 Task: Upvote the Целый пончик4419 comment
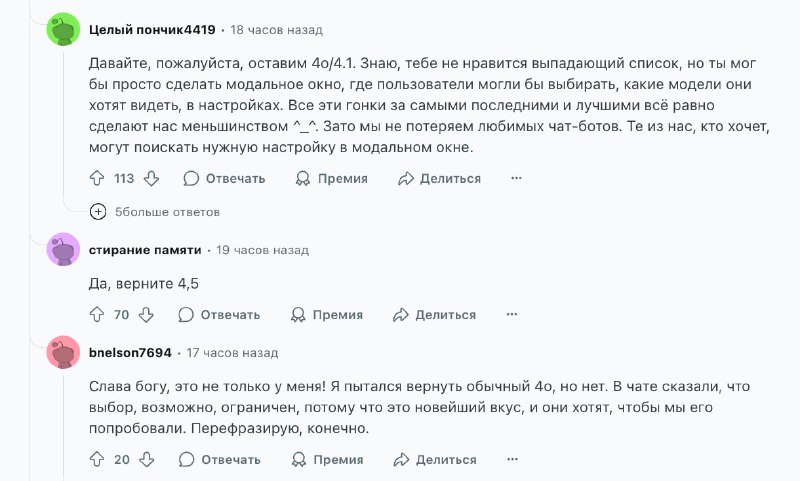point(97,178)
